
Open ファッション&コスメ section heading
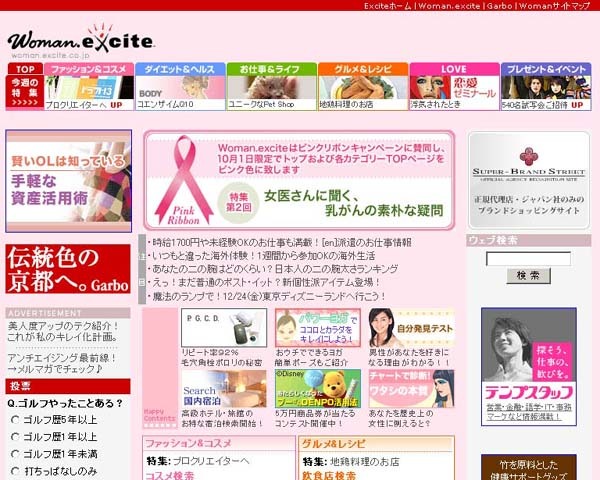coord(188,443)
